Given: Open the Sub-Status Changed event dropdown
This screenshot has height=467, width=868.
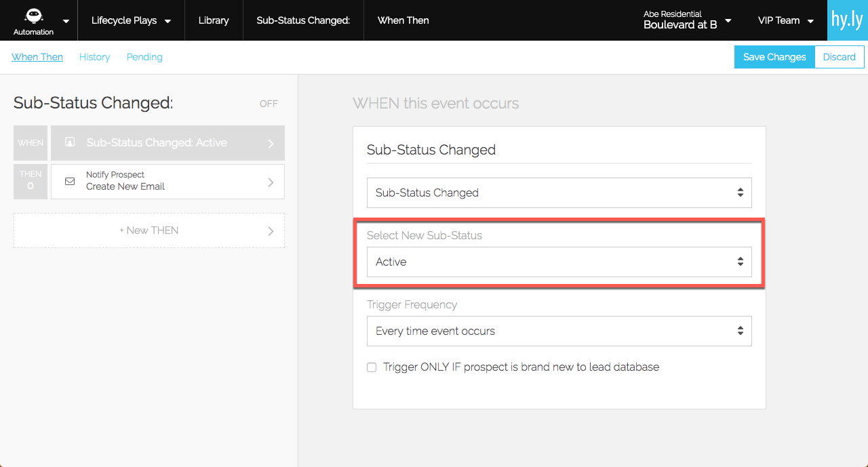Looking at the screenshot, I should click(559, 192).
